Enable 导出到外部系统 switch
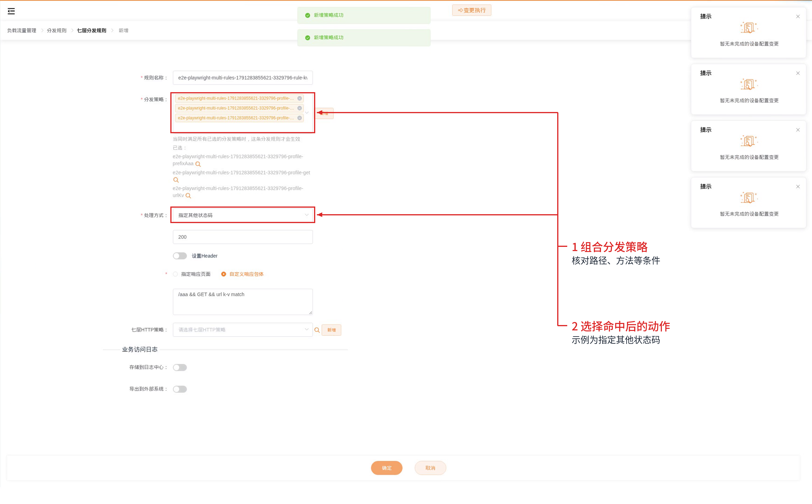 (x=180, y=389)
